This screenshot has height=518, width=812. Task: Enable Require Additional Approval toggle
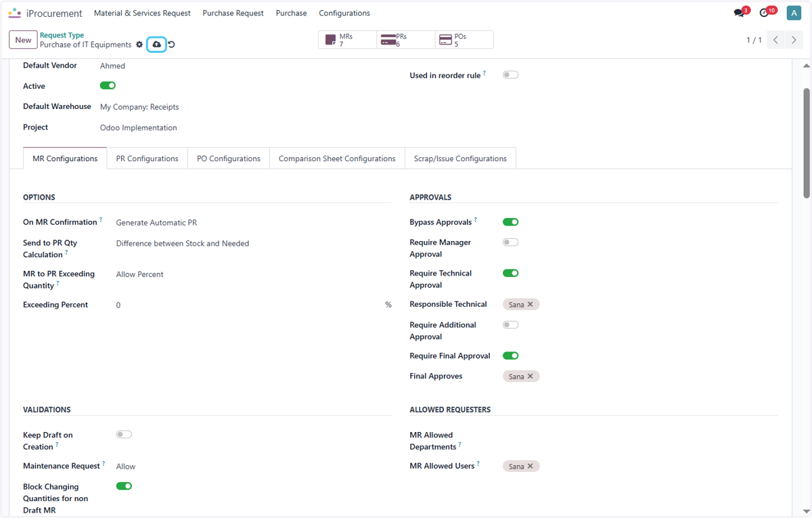[510, 325]
